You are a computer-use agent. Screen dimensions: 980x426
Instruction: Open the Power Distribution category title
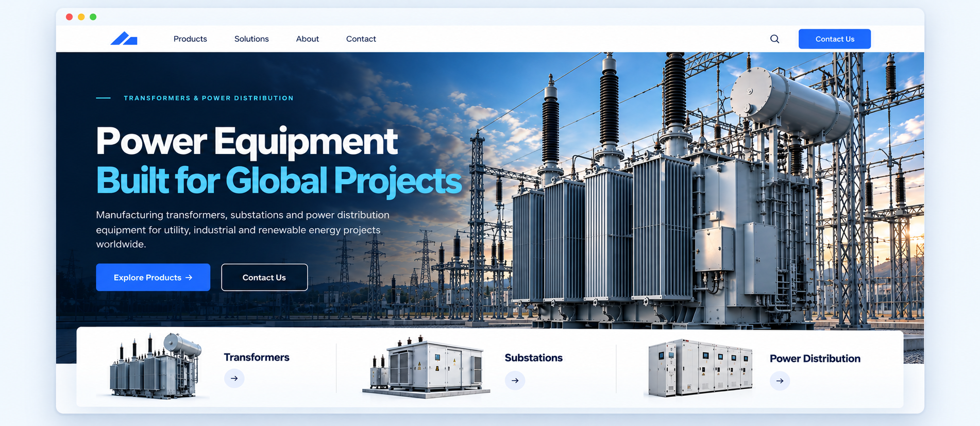(x=815, y=359)
